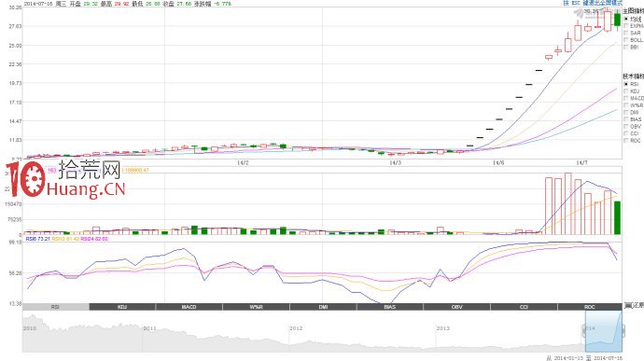The height and width of the screenshot is (361, 644).
Task: Enable the BBI main chart indicator
Action: 626,47
